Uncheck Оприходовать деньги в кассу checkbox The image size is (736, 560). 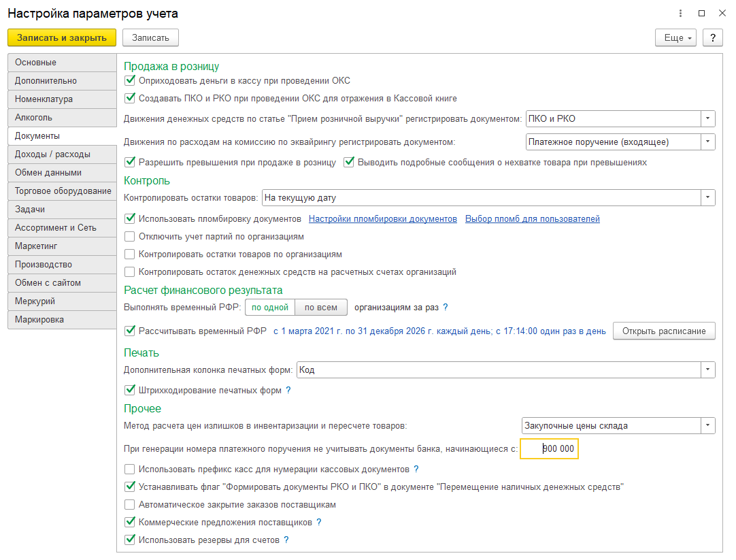[x=130, y=81]
